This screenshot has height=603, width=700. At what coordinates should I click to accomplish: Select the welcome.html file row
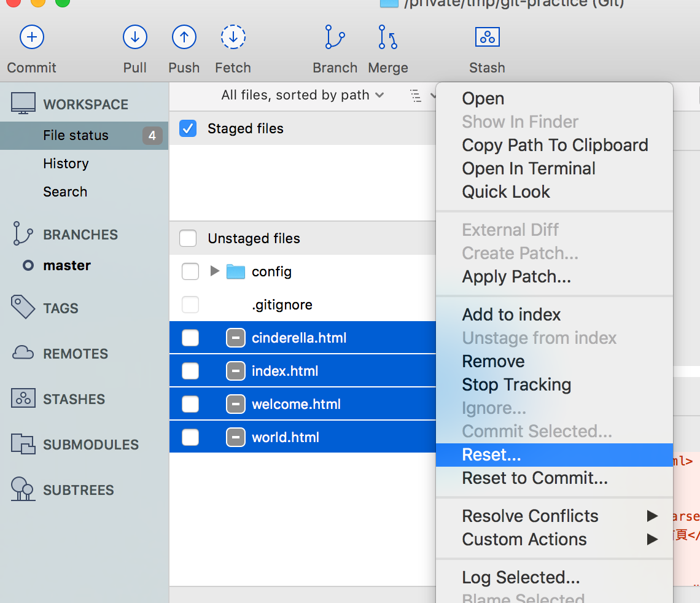point(296,404)
